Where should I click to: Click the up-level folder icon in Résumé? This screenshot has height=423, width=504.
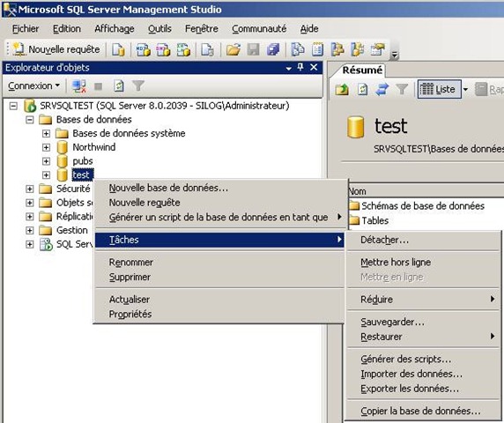click(x=342, y=89)
